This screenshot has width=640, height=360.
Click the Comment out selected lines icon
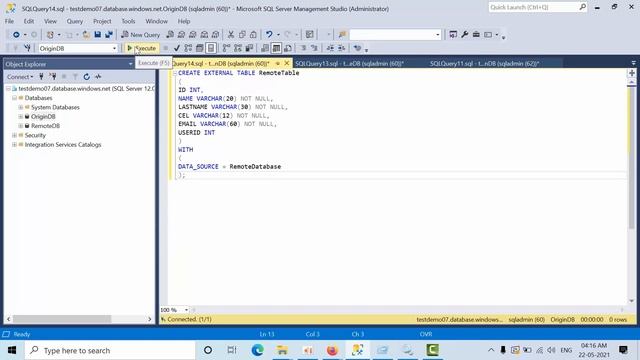[x=303, y=48]
